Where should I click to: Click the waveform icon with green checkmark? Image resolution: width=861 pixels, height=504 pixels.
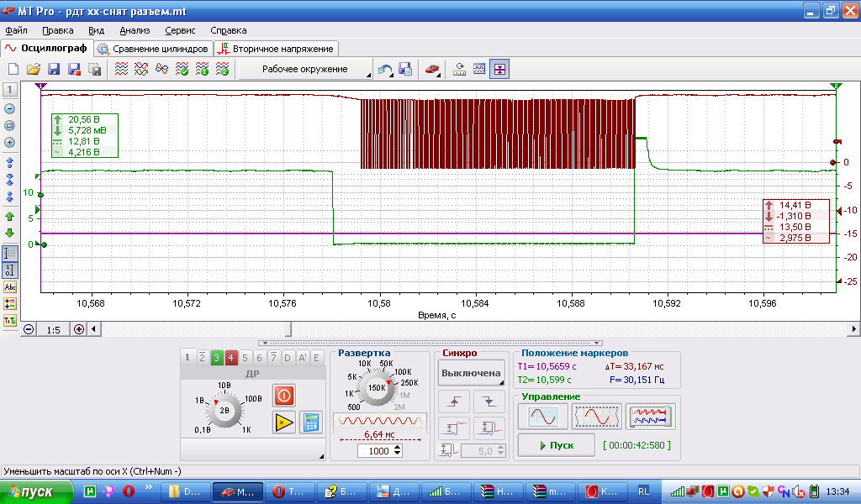(182, 69)
